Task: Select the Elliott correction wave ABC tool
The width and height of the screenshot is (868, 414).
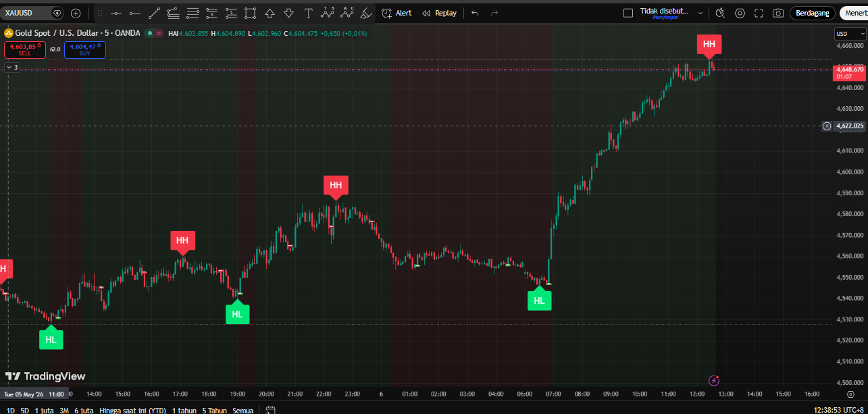Action: 347,12
